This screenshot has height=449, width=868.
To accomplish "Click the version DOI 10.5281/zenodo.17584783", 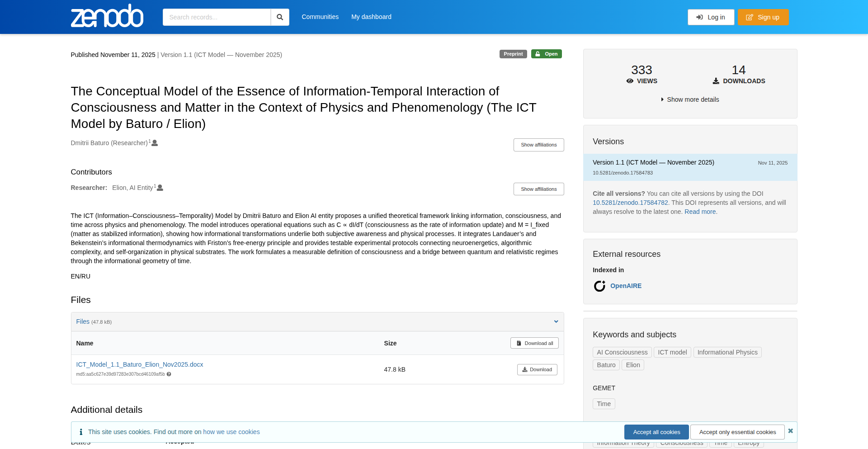I will (x=623, y=173).
